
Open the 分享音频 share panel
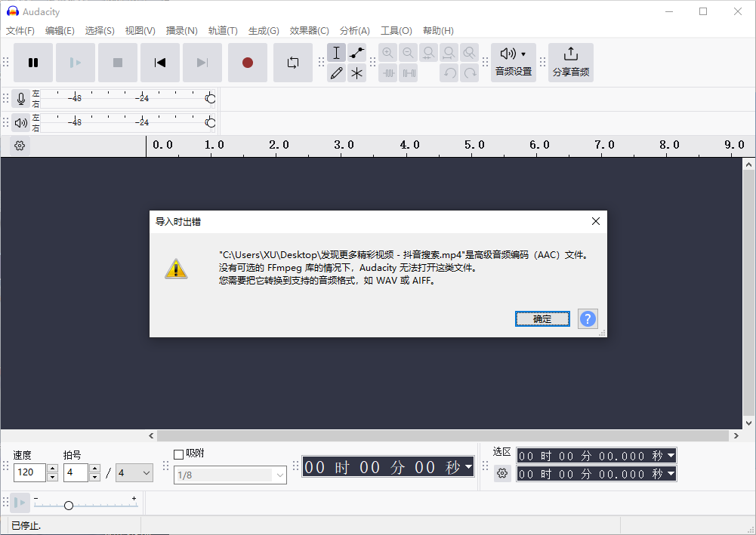[571, 63]
